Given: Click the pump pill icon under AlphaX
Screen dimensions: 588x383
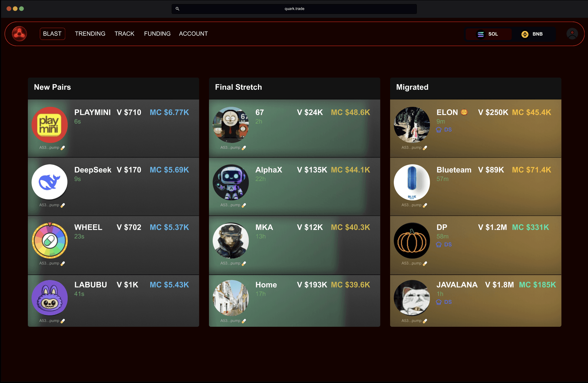Looking at the screenshot, I should (244, 205).
